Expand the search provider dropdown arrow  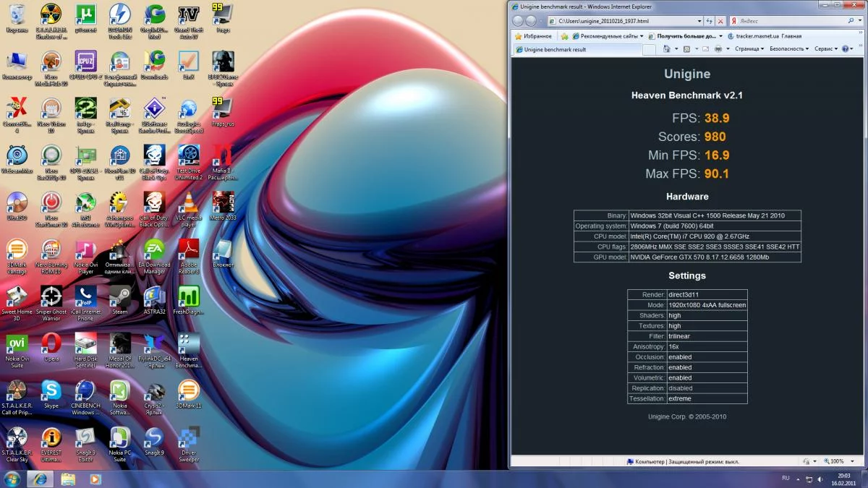click(x=859, y=22)
